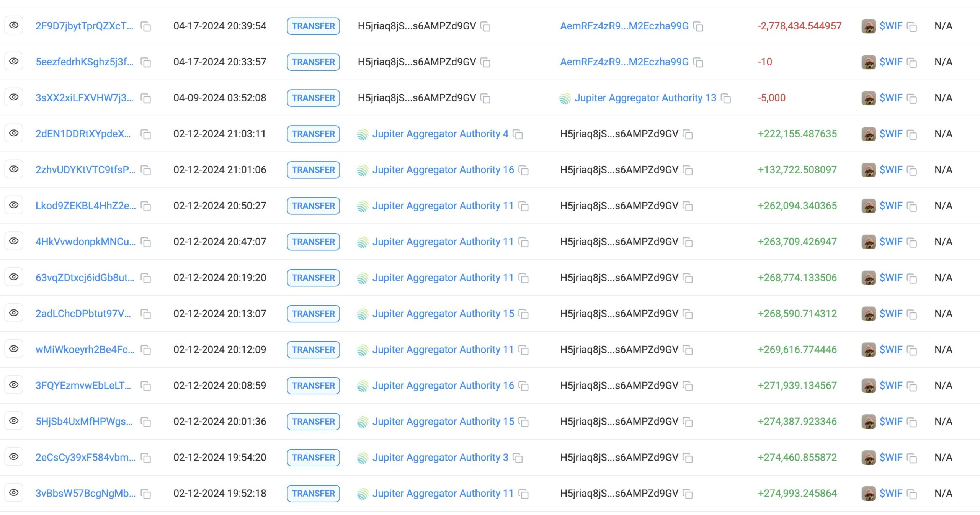Toggle the eye icon for transaction 2eCsCy39xF584vbm...
Image resolution: width=980 pixels, height=515 pixels.
pyautogui.click(x=14, y=457)
